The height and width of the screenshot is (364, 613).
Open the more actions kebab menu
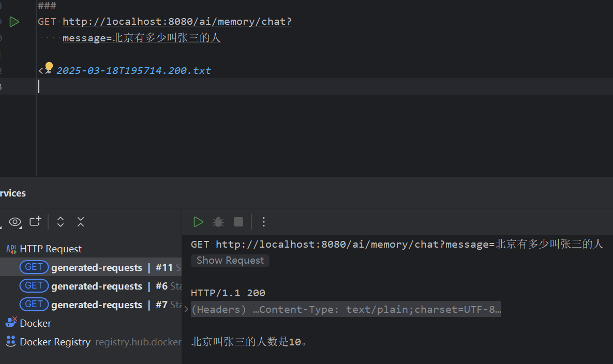pos(264,222)
